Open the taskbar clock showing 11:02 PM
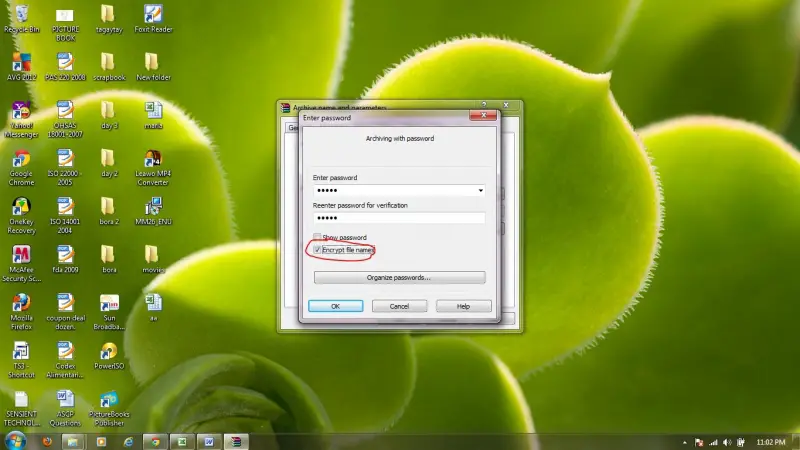The image size is (800, 450). click(x=770, y=442)
